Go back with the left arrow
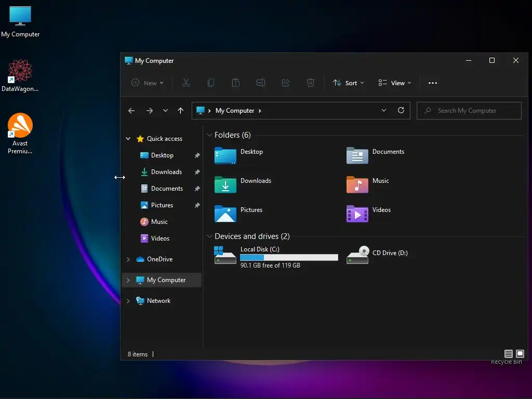The width and height of the screenshot is (532, 399). click(x=131, y=111)
